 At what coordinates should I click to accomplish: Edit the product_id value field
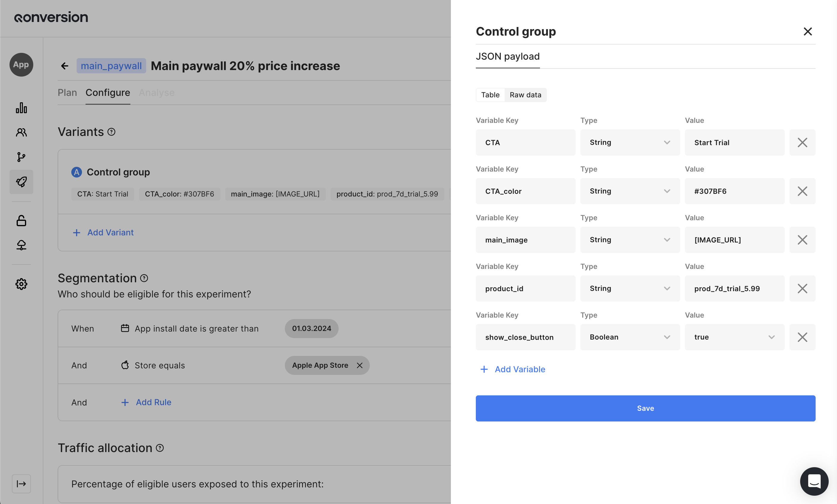(x=734, y=289)
